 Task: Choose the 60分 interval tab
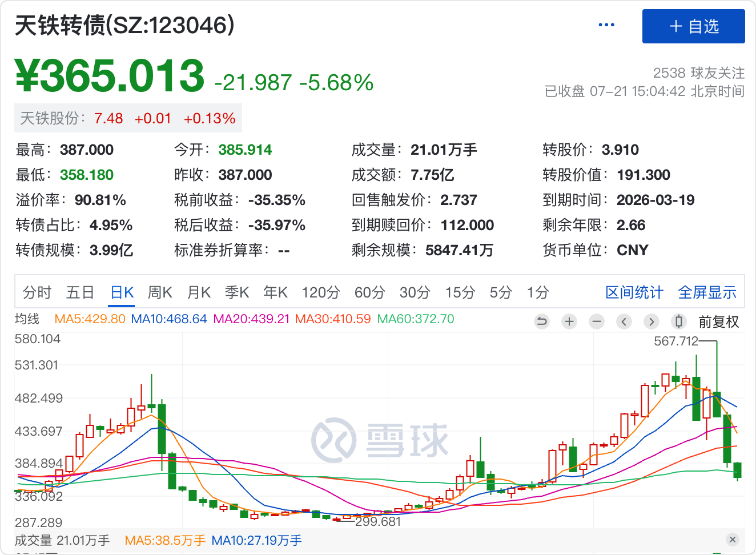click(369, 293)
